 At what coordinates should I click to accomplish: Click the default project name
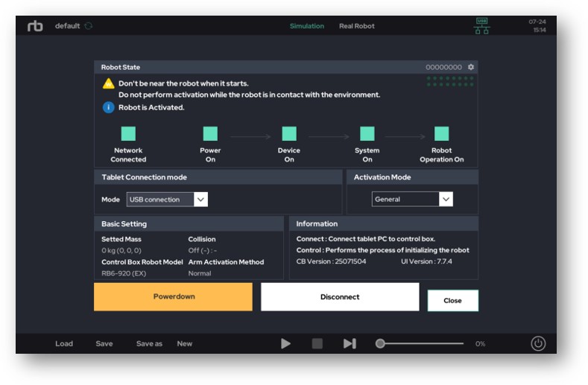[x=68, y=26]
